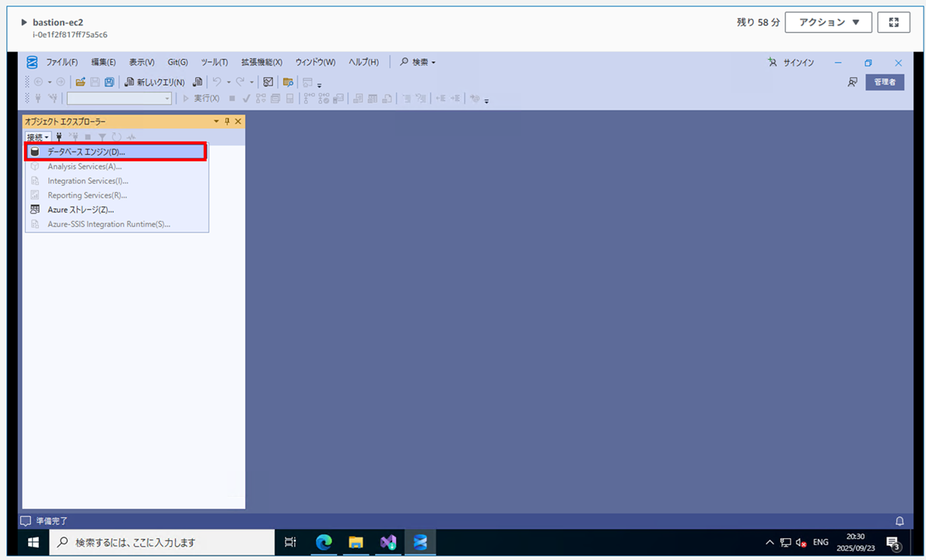Collapse the bastion-ec2 session triangle

coord(24,23)
